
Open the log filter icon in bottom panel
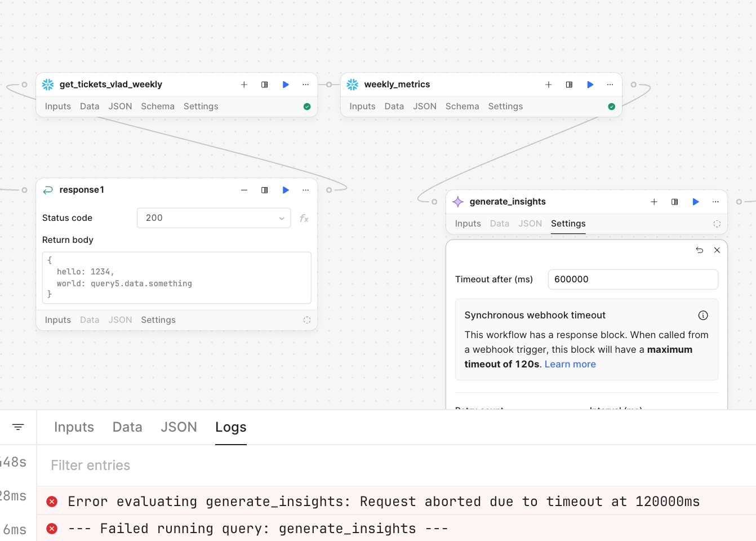(18, 427)
